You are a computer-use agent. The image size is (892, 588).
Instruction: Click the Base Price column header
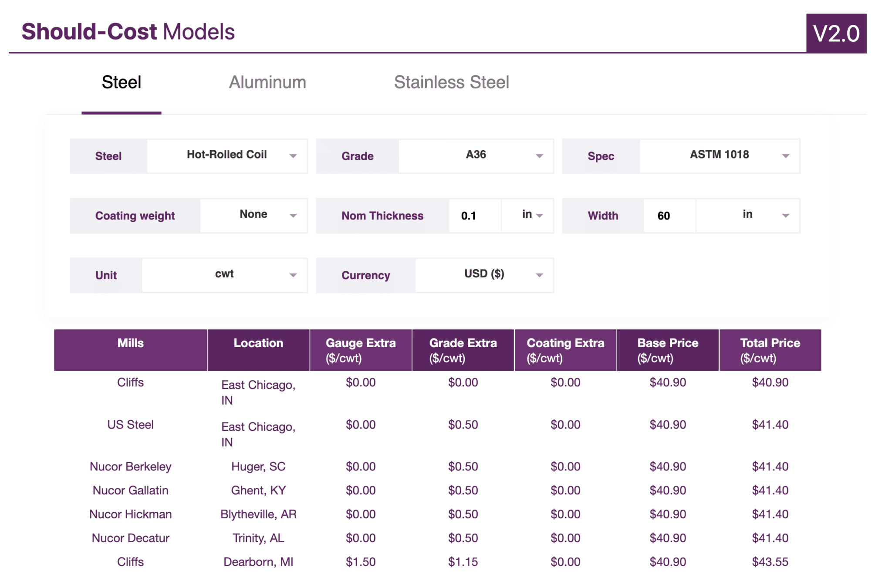pyautogui.click(x=667, y=350)
